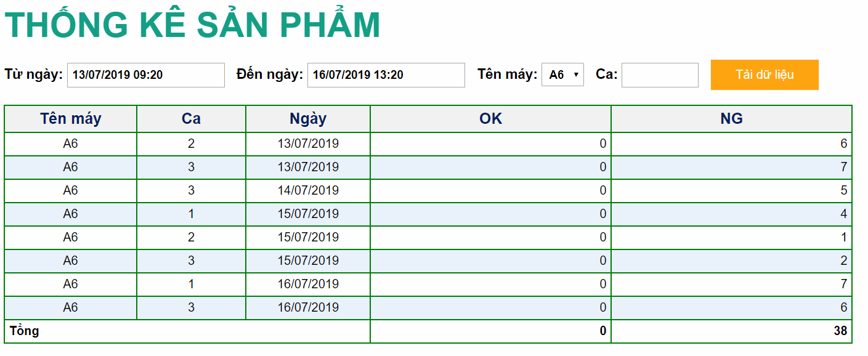The height and width of the screenshot is (356, 868).
Task: Click the OK total value 0 in the Tổng row
Action: coord(603,331)
